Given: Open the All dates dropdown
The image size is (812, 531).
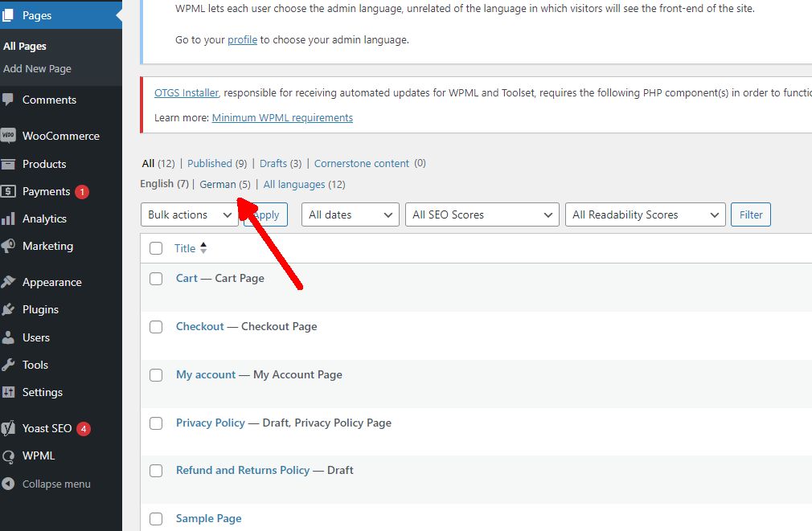Looking at the screenshot, I should (350, 214).
